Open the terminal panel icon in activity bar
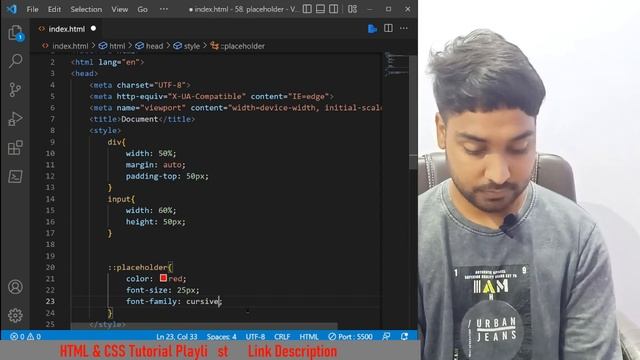Image resolution: width=640 pixels, height=360 pixels. [x=15, y=177]
